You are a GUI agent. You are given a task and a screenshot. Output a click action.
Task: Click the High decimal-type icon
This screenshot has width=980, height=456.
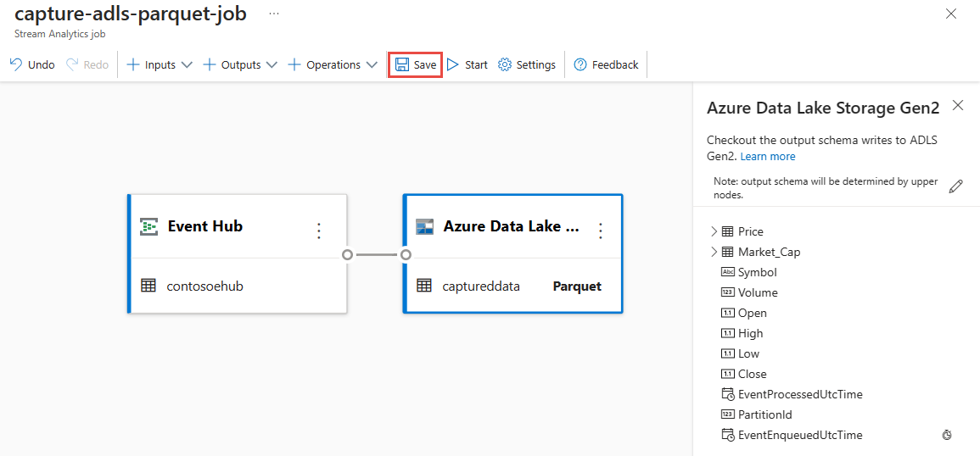[727, 334]
